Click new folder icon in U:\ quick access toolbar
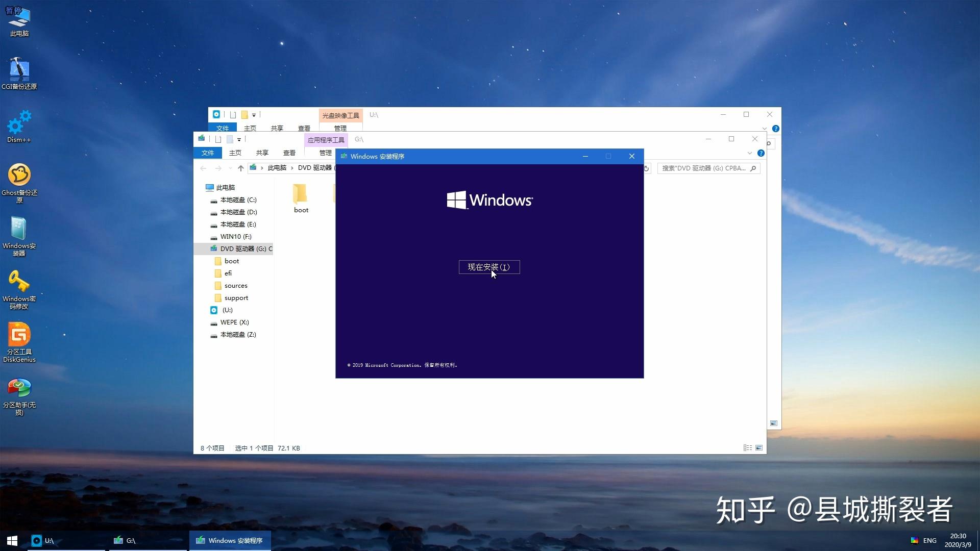The image size is (980, 551). click(244, 115)
